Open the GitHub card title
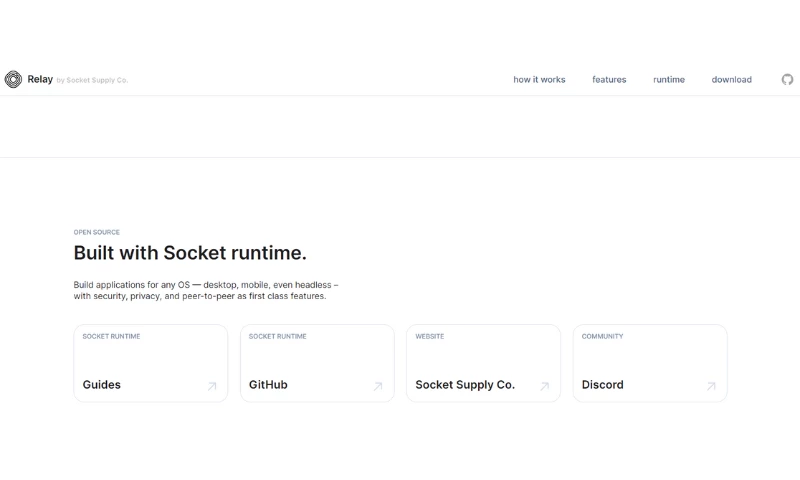Screen dimensions: 800x480 (x=268, y=385)
